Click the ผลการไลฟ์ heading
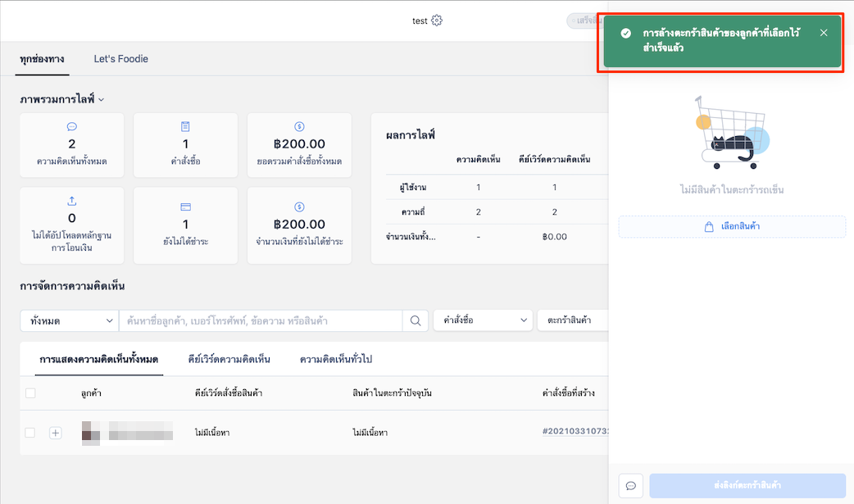Viewport: 854px width, 504px height. 410,135
